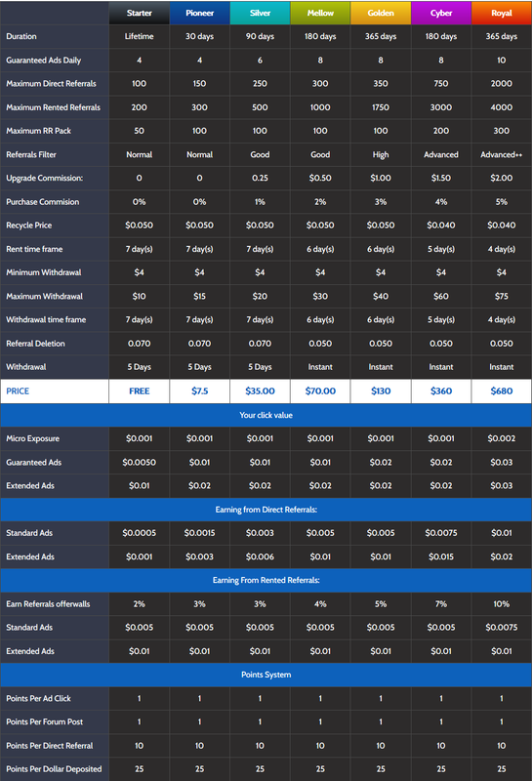Click the 'Your click value' section header
Screen dimensions: 532x781
[266, 415]
